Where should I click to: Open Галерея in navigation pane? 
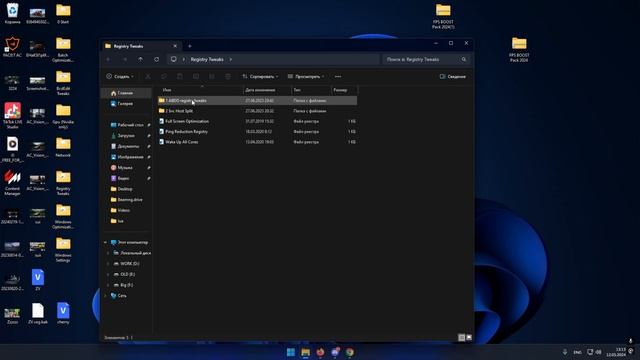pos(126,104)
